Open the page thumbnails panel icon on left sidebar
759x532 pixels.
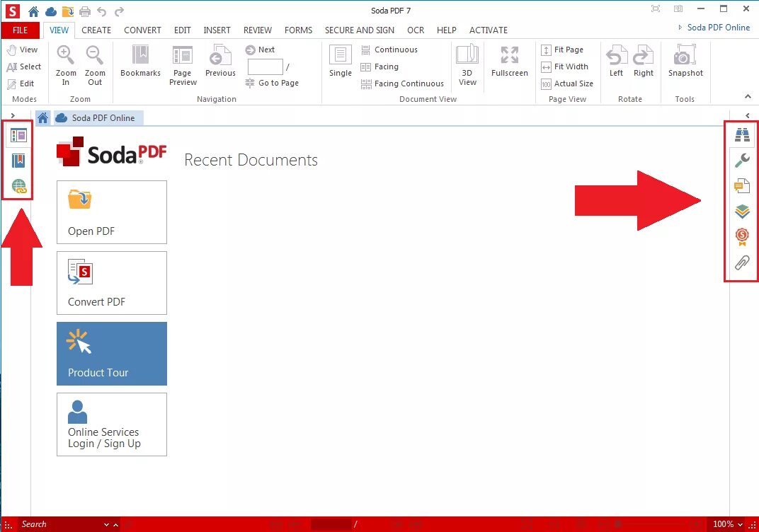coord(18,136)
